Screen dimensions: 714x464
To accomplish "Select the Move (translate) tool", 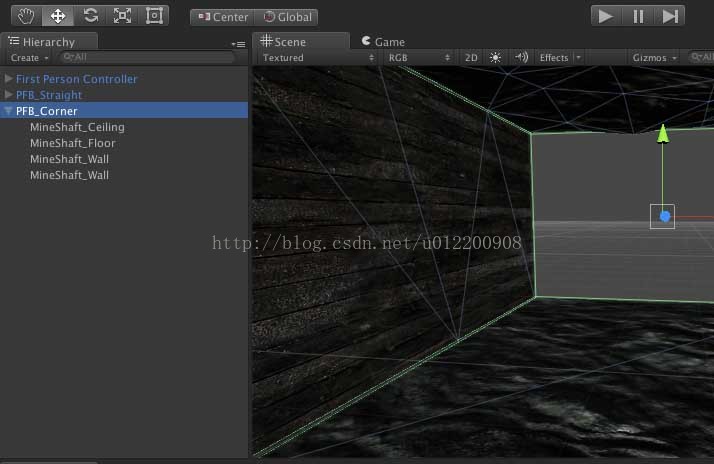I will 58,16.
